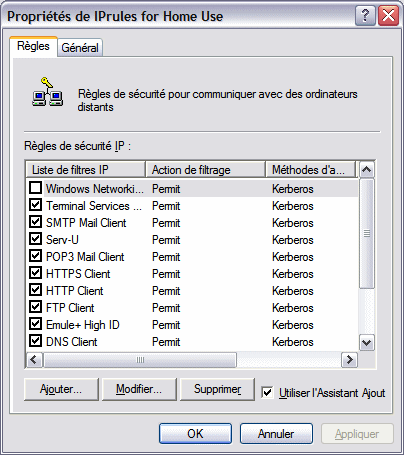Select the Règles tab

pos(33,46)
